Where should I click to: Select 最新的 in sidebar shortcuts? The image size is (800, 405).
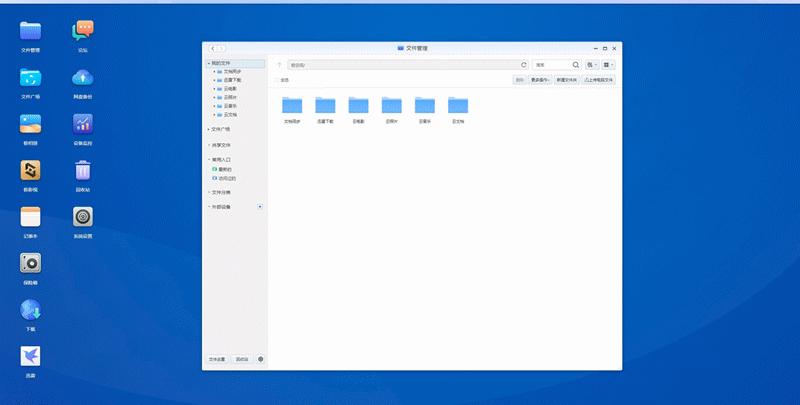click(x=224, y=170)
